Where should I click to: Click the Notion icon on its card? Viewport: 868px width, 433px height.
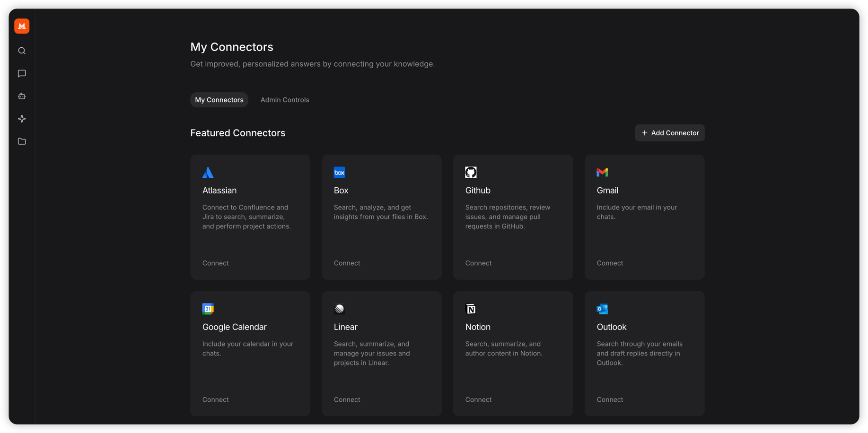tap(471, 309)
